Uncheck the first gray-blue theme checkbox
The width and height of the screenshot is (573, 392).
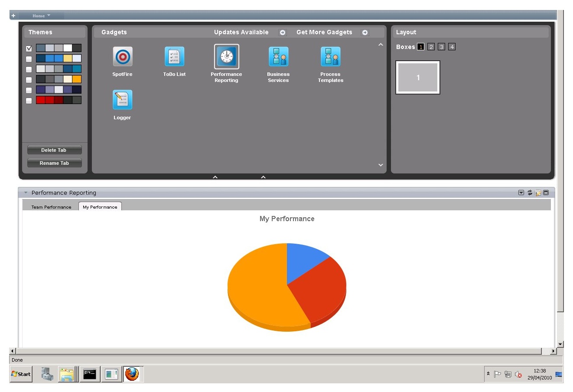pyautogui.click(x=29, y=49)
